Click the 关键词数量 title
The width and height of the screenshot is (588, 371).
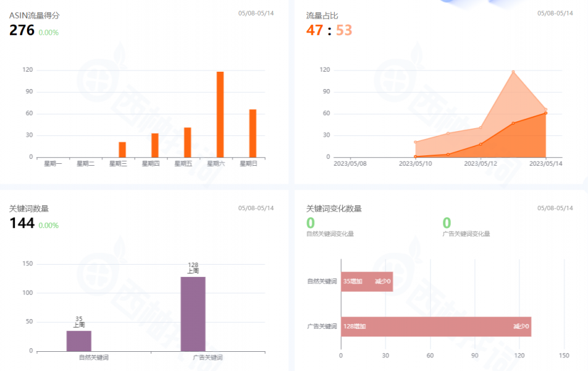[x=29, y=209]
